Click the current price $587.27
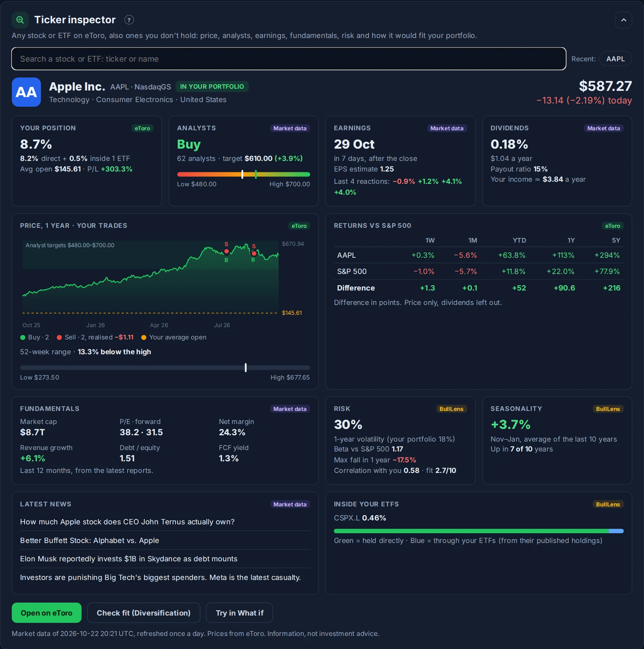The width and height of the screenshot is (644, 649). (x=605, y=86)
